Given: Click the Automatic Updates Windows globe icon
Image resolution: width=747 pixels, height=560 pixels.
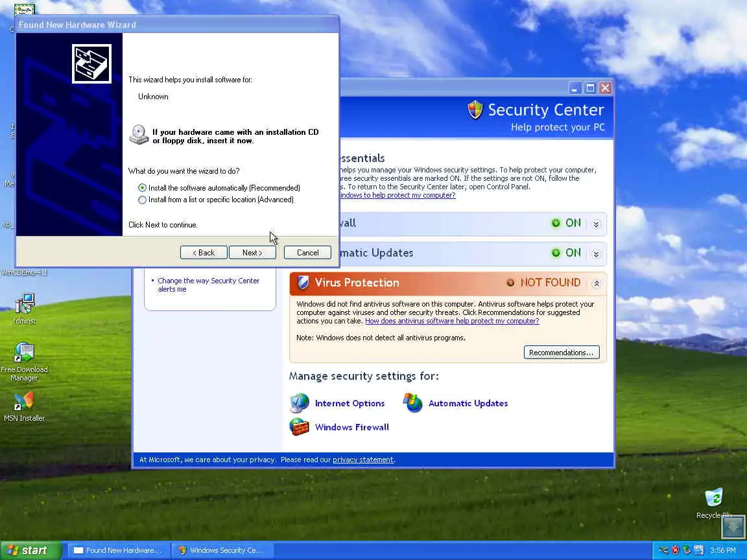Looking at the screenshot, I should pos(412,403).
